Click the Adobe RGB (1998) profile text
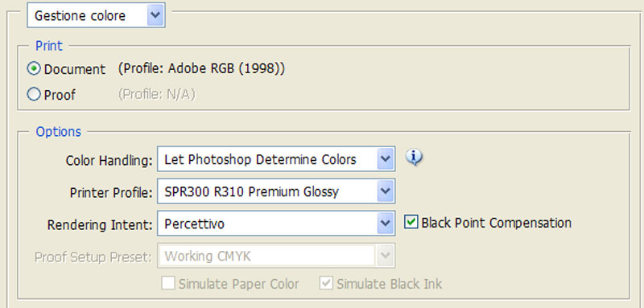This screenshot has height=308, width=644. pos(225,68)
